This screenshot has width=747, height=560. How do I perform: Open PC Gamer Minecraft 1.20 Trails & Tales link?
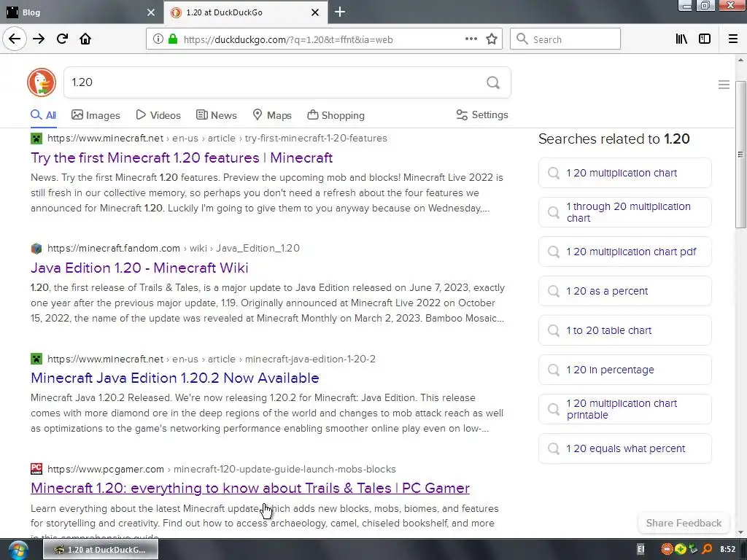point(250,488)
